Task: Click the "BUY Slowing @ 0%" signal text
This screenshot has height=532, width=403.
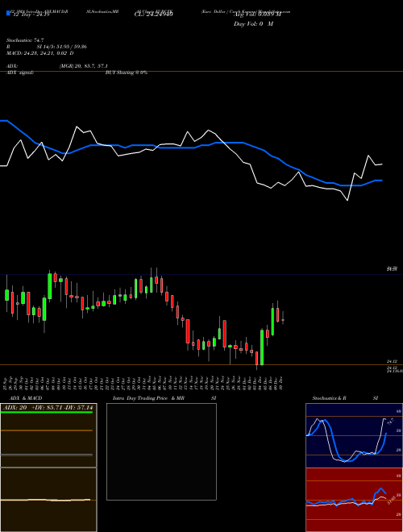Action: point(127,73)
